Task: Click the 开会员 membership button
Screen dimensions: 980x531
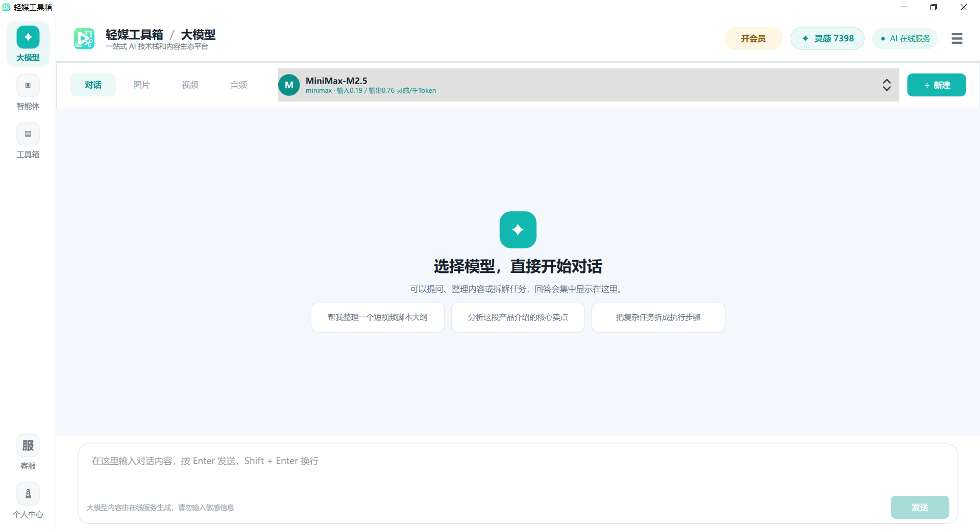Action: tap(753, 39)
